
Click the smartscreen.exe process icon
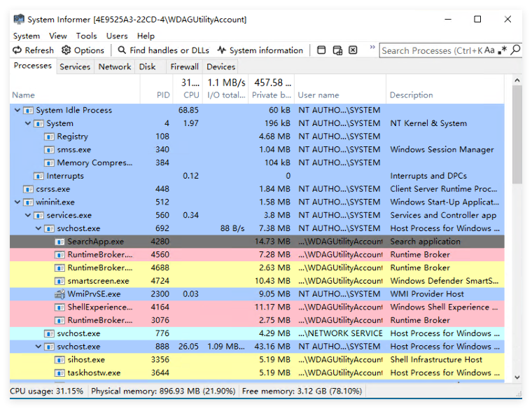click(59, 281)
